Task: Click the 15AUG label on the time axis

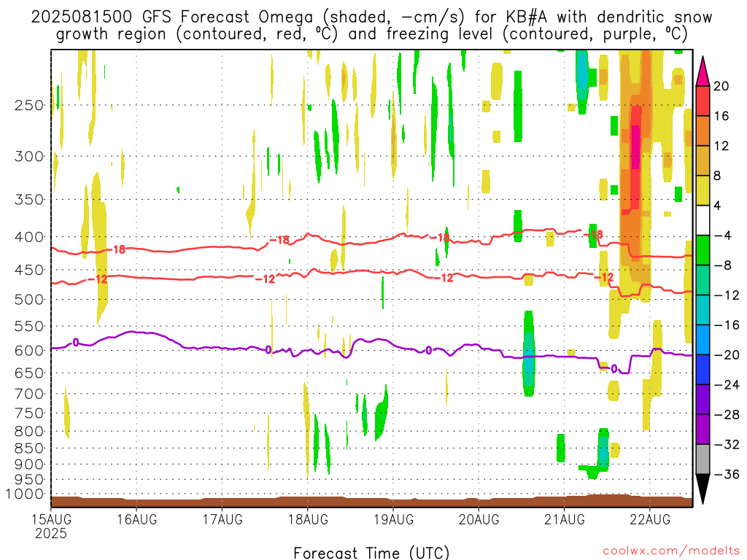Action: [52, 519]
